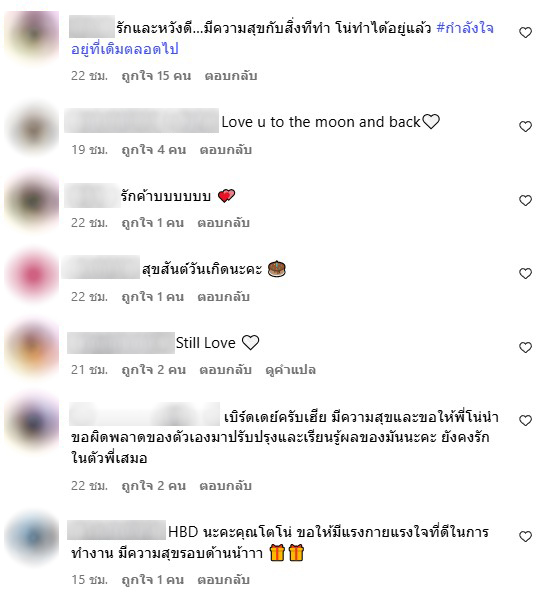Click 'ดูคำแปล' under the Still Love comment
545x601 pixels.
pyautogui.click(x=291, y=370)
